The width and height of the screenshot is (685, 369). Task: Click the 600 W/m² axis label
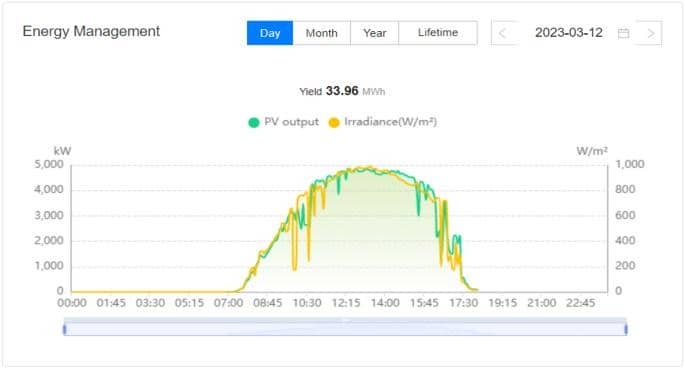[625, 215]
